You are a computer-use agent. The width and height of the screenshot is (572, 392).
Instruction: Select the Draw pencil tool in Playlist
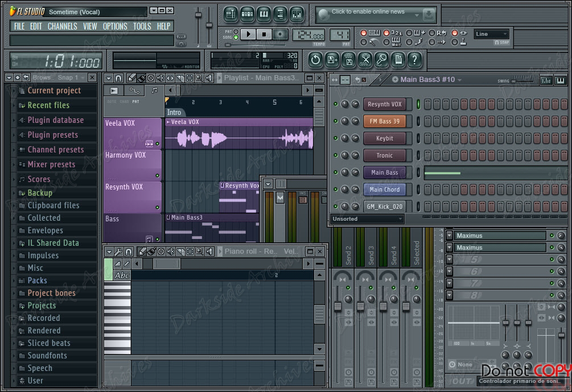(x=131, y=78)
